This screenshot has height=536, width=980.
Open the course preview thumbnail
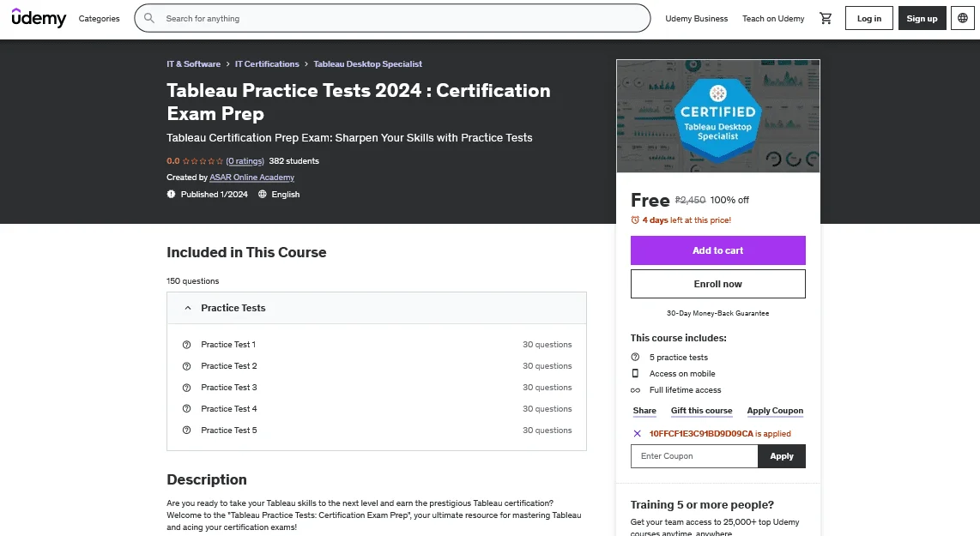pos(717,116)
